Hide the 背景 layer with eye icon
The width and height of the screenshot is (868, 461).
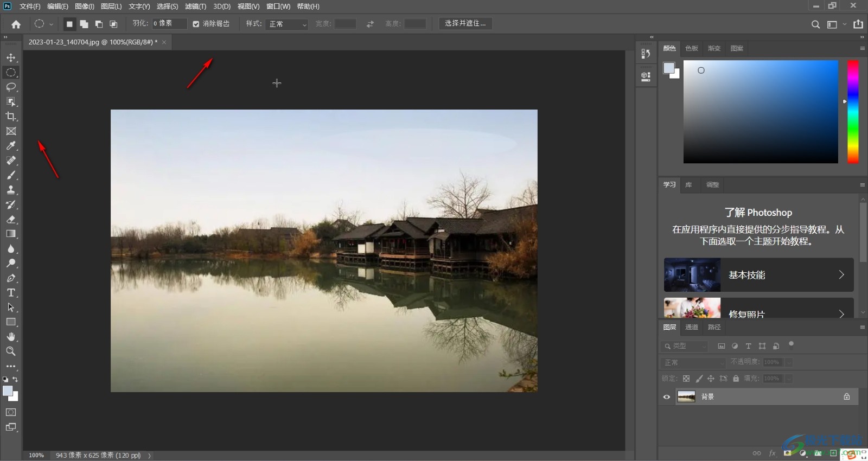point(667,397)
